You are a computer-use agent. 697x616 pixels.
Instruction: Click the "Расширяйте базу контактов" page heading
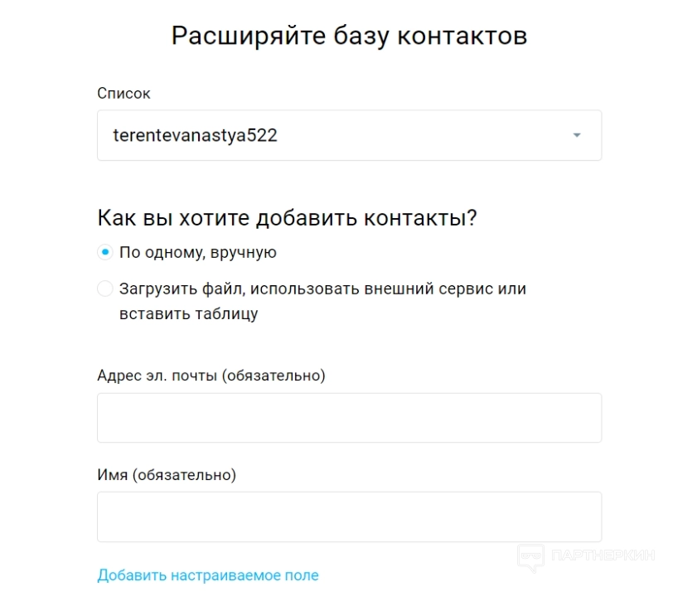[x=349, y=36]
